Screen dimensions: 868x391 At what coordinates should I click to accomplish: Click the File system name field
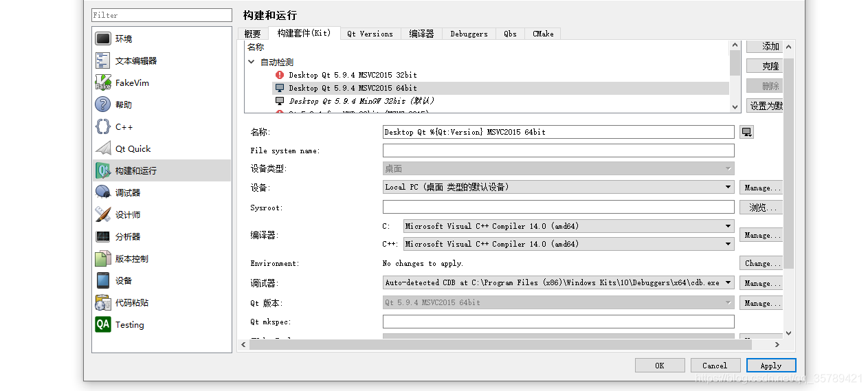coord(559,150)
